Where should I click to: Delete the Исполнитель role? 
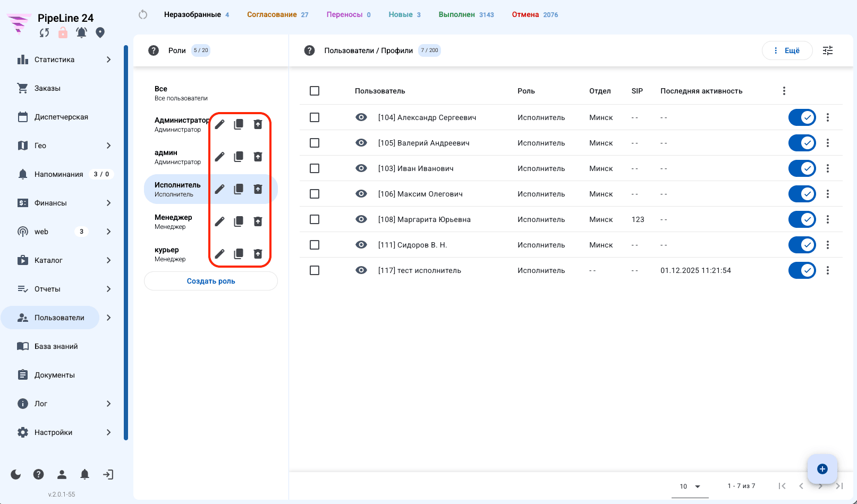point(258,189)
